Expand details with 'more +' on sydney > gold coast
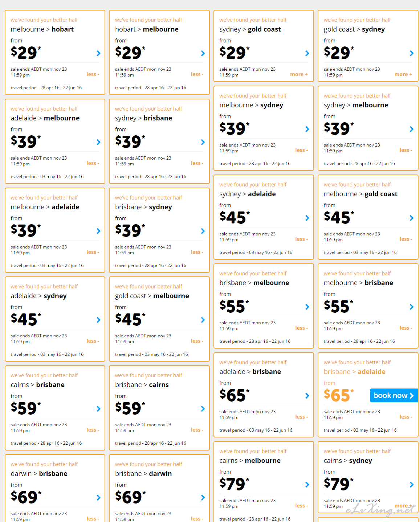The height and width of the screenshot is (522, 420). (x=299, y=74)
